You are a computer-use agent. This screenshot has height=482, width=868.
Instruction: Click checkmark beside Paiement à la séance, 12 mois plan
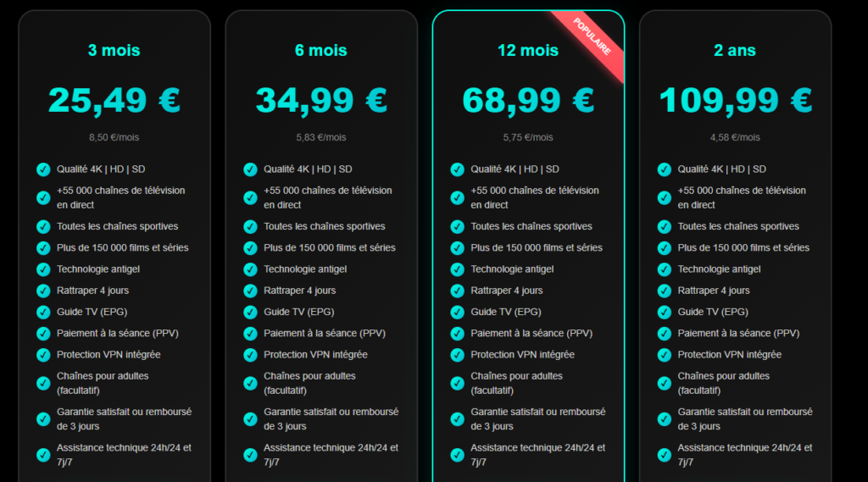457,333
